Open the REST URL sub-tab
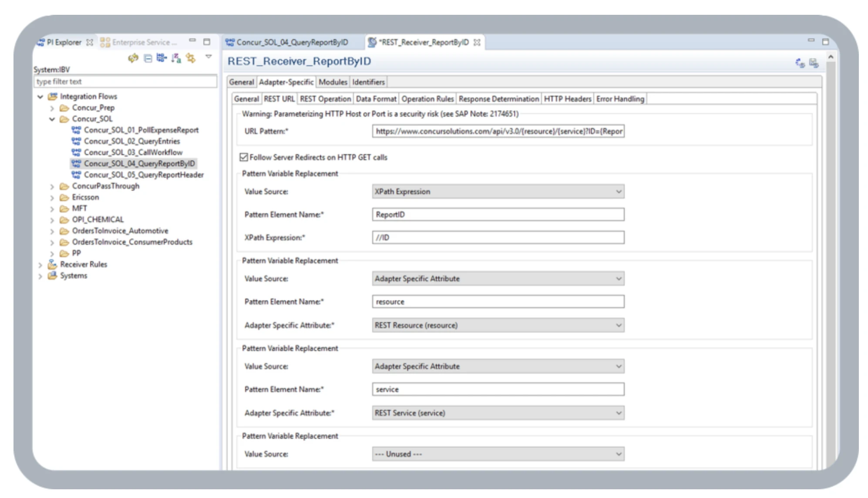868x498 pixels. pos(279,99)
